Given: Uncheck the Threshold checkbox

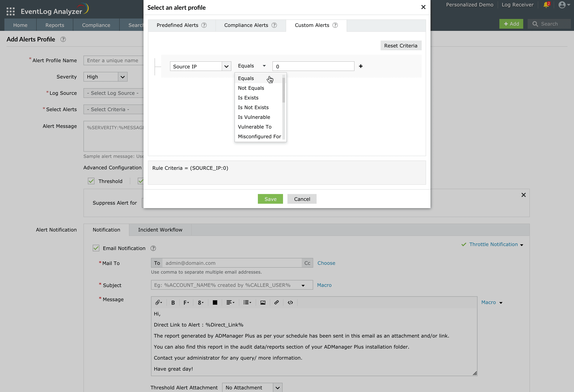Looking at the screenshot, I should 91,181.
